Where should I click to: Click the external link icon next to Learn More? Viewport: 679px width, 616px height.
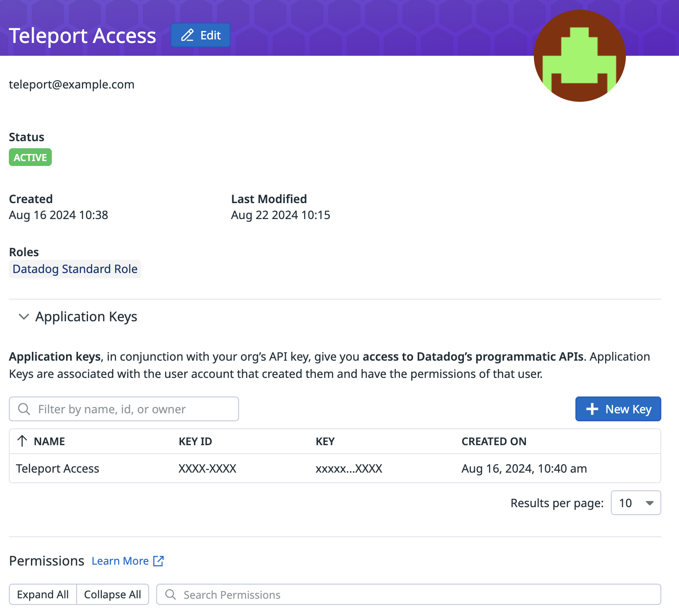coord(158,561)
